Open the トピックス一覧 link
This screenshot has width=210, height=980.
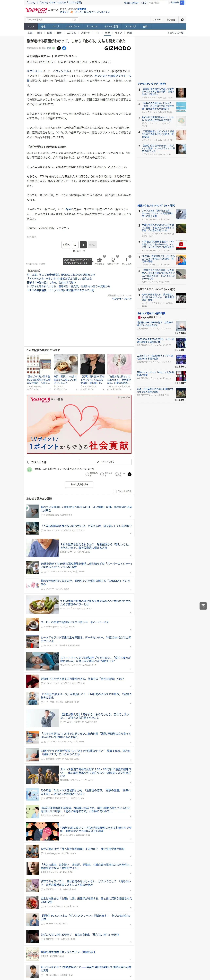tap(175, 33)
